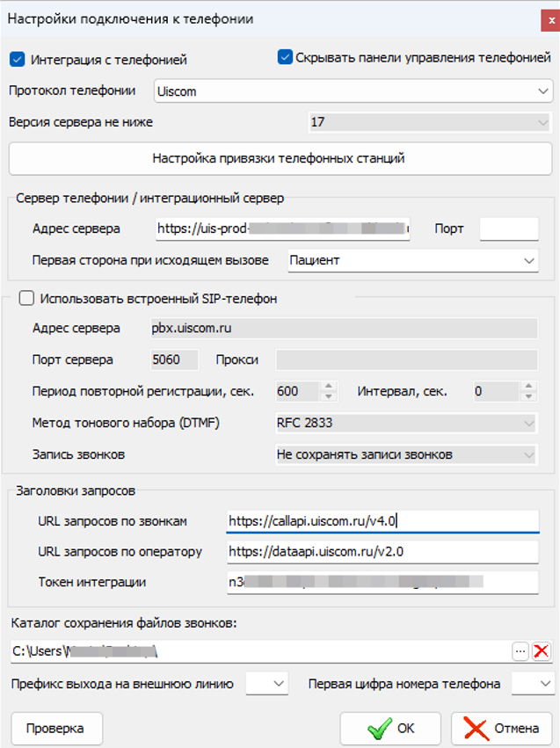The width and height of the screenshot is (560, 748).
Task: Decrease Интервал, сек. spinner down arrow
Action: click(x=528, y=396)
